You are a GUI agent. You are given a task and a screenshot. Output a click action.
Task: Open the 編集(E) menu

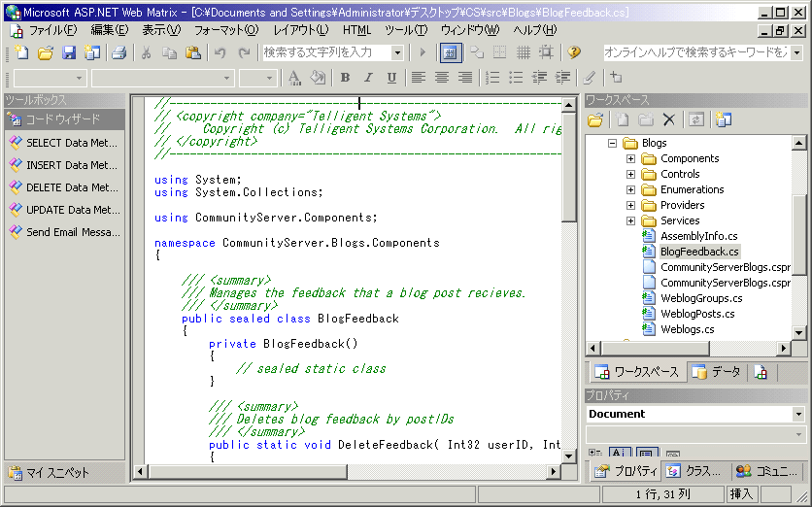(109, 30)
